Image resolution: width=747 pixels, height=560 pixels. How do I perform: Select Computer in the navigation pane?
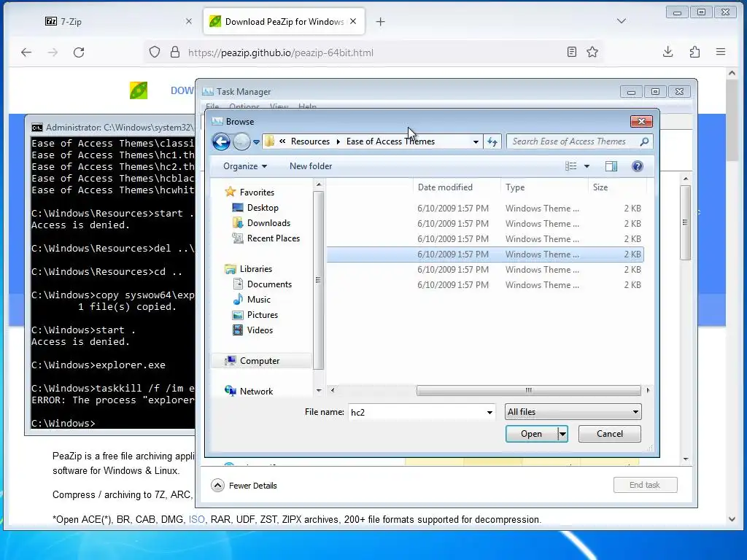point(260,361)
